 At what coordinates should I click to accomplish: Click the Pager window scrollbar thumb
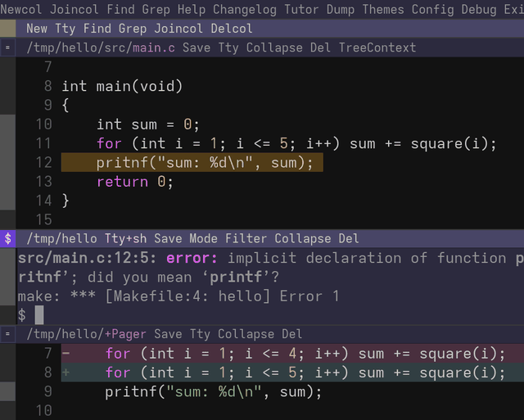point(7,391)
